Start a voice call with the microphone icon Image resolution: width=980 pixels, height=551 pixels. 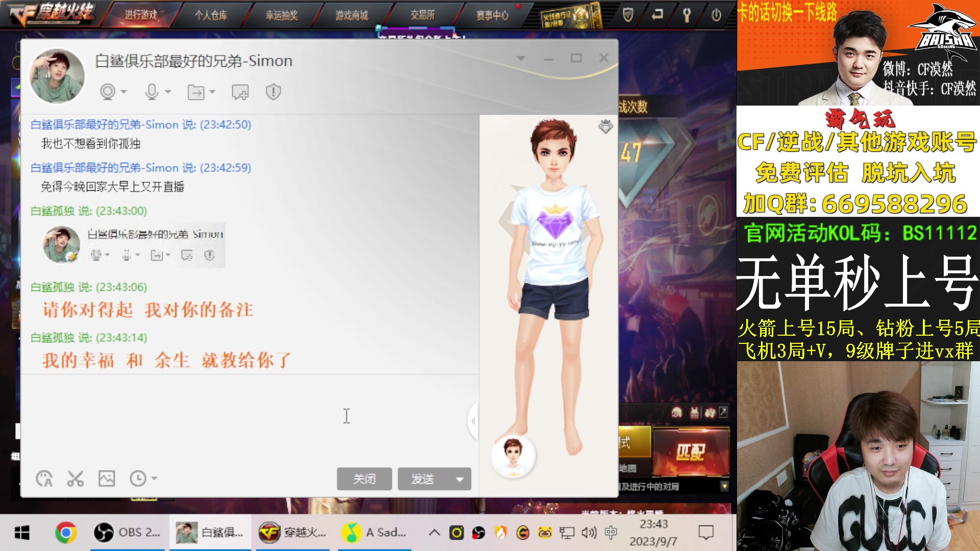[152, 92]
